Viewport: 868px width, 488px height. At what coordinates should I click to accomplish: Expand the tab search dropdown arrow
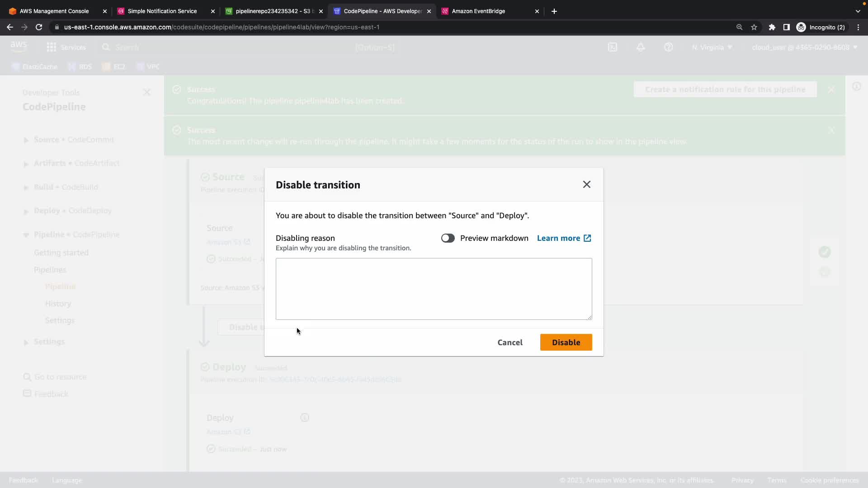coord(858,11)
